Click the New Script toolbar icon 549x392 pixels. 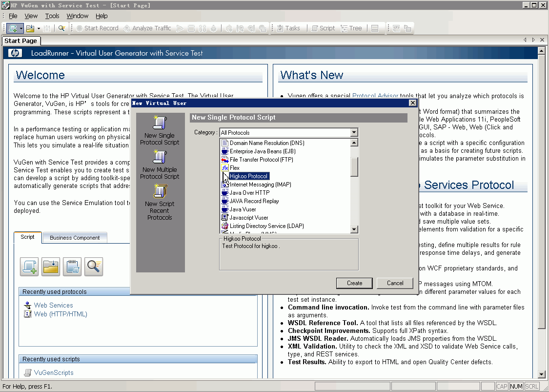pyautogui.click(x=13, y=28)
